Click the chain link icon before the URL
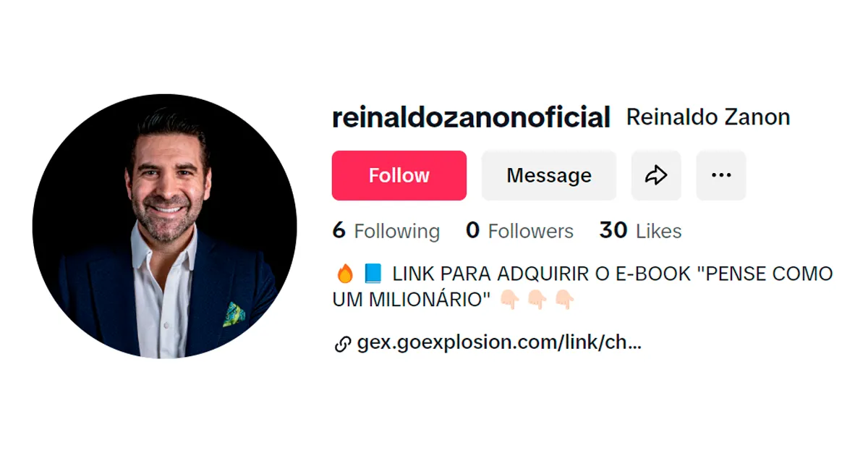 (x=343, y=345)
